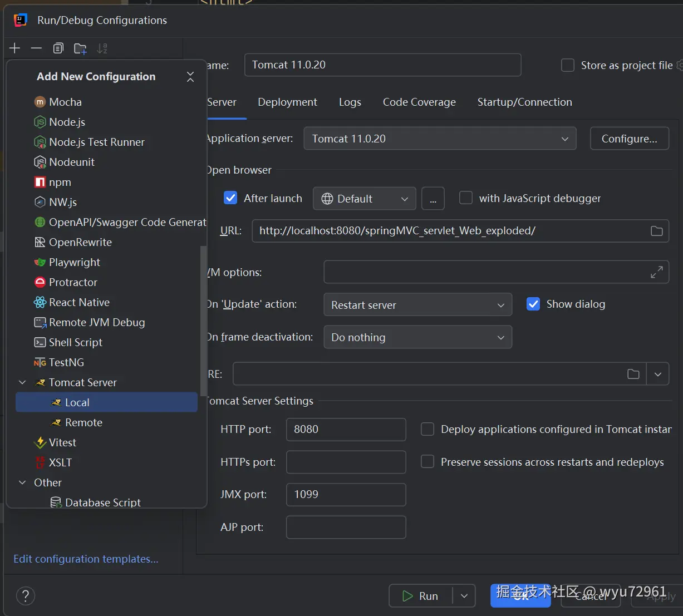
Task: Open the Default browser dropdown
Action: point(365,199)
